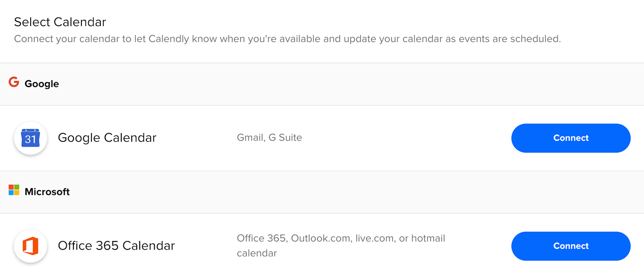Click the blue Connect button for Gmail
Screen dimensions: 644x275
click(571, 138)
